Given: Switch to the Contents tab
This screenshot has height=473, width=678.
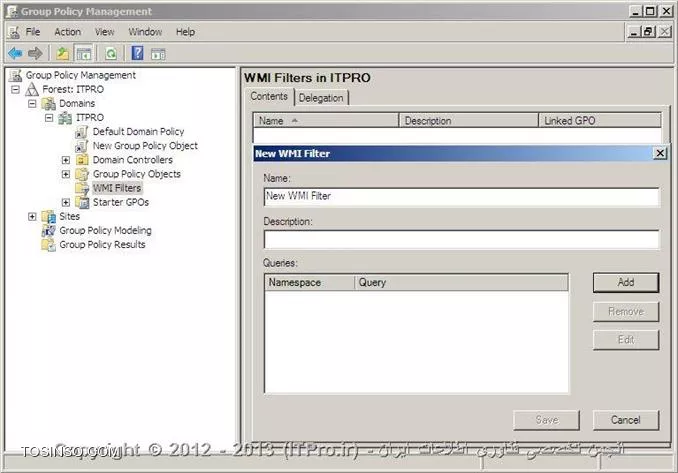Looking at the screenshot, I should click(269, 96).
